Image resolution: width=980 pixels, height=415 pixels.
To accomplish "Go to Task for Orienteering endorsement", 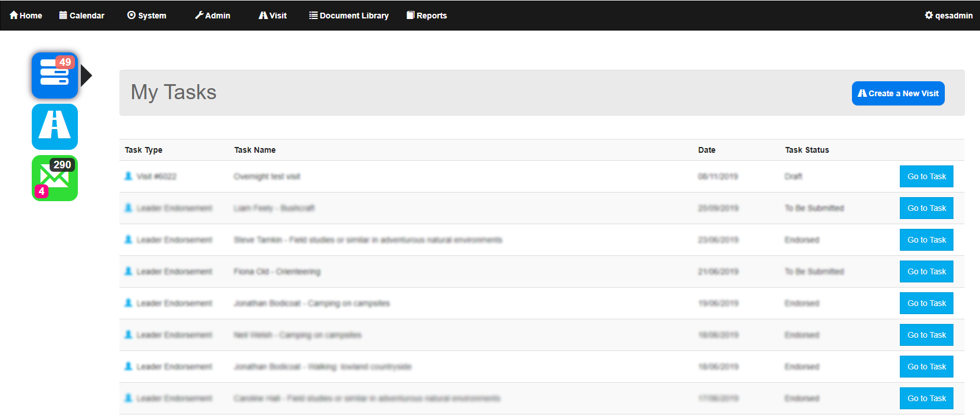I will [x=926, y=271].
